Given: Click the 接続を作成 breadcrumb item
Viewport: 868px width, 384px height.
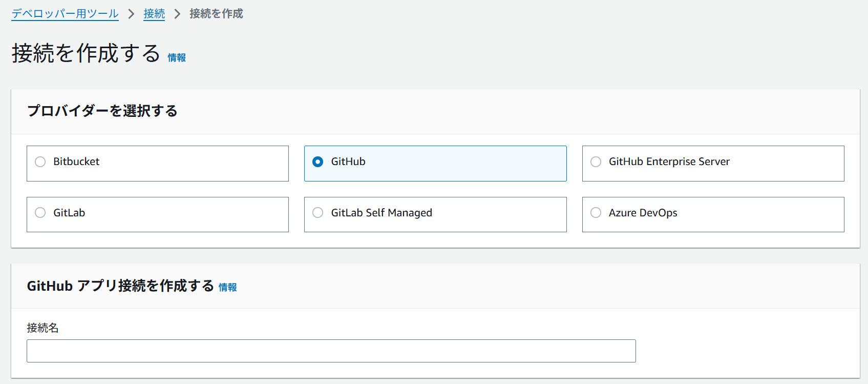Looking at the screenshot, I should 216,14.
